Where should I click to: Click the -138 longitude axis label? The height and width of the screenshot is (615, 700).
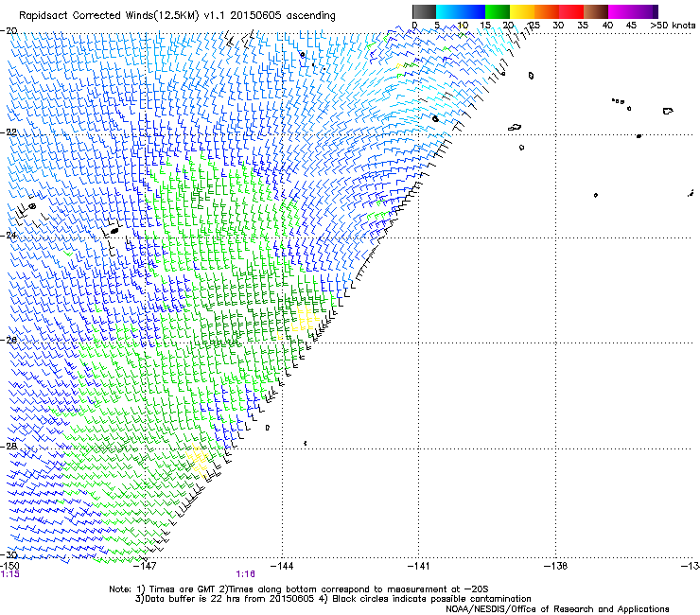coord(556,566)
